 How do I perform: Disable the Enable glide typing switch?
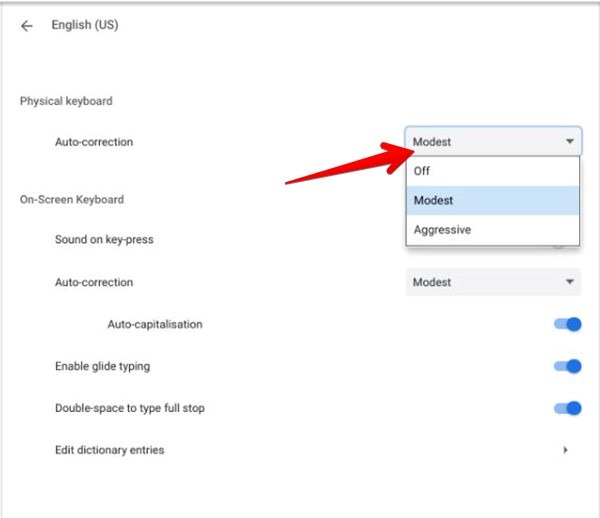(x=568, y=366)
